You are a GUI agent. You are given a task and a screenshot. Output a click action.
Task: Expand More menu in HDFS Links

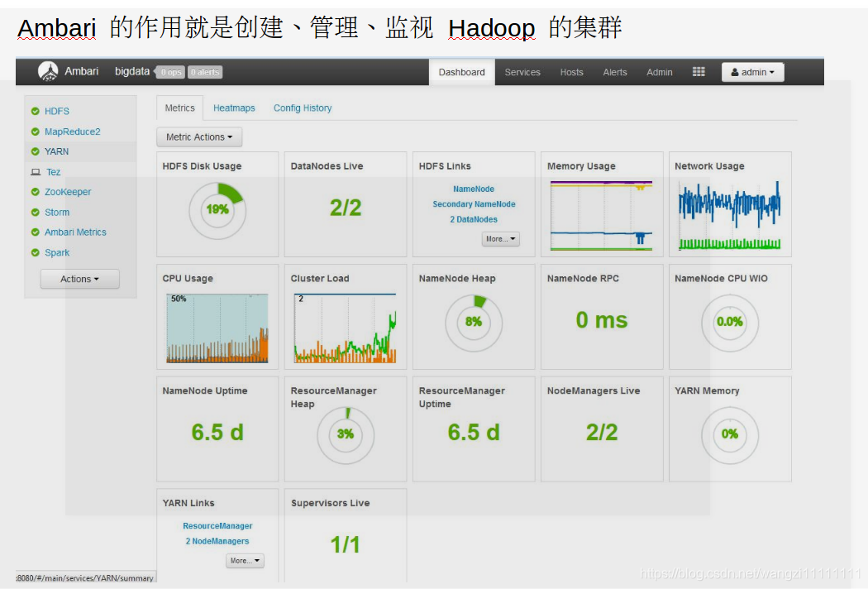(500, 239)
